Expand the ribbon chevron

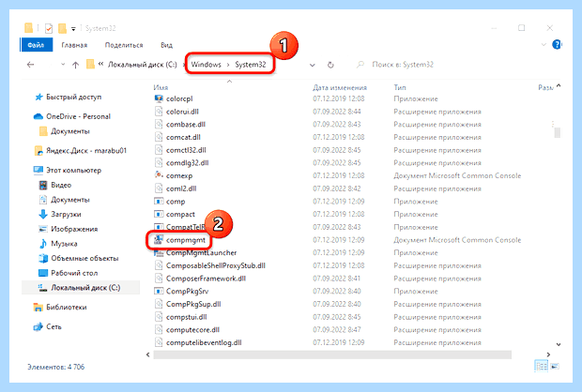(x=544, y=45)
